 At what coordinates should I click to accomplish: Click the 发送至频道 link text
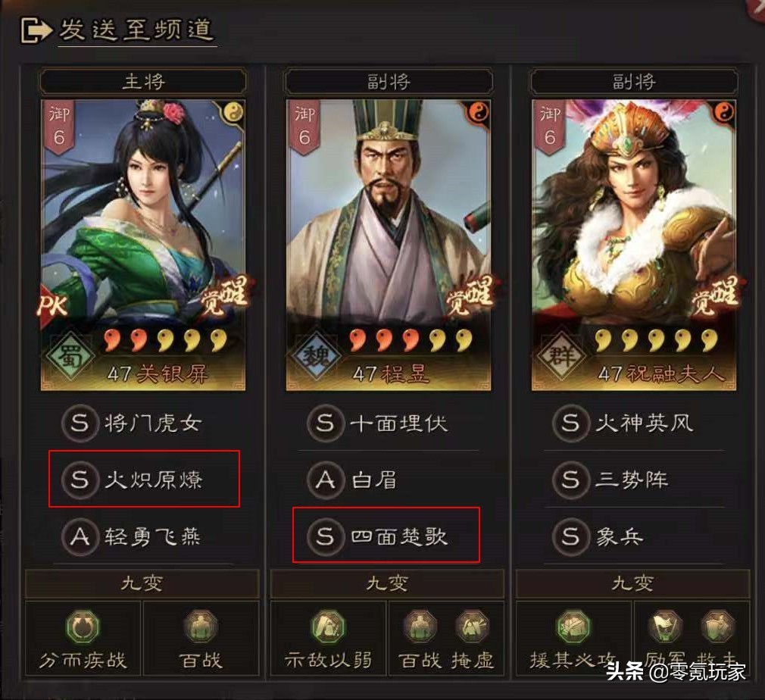[136, 30]
